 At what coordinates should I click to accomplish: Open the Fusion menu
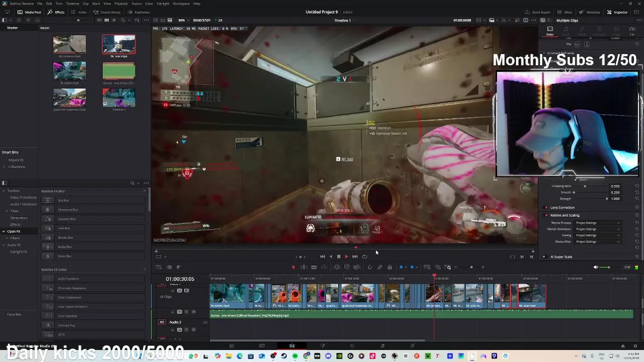[x=136, y=4]
